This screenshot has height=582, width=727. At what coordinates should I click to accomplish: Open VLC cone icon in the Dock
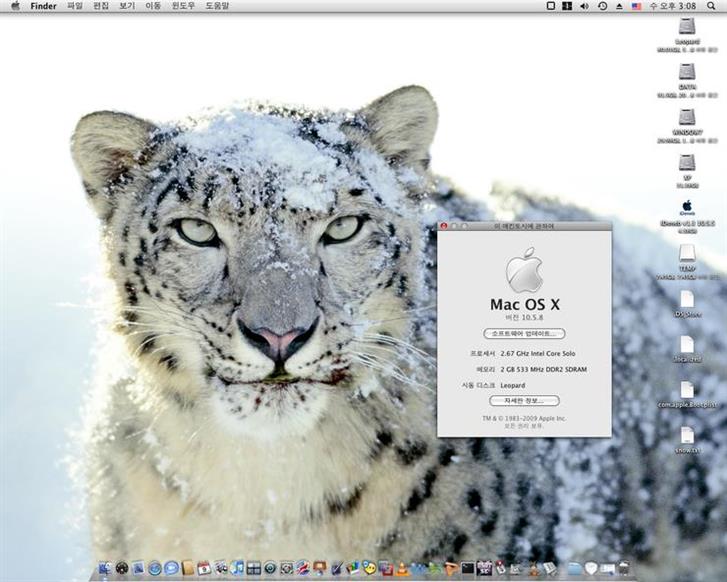click(x=402, y=568)
